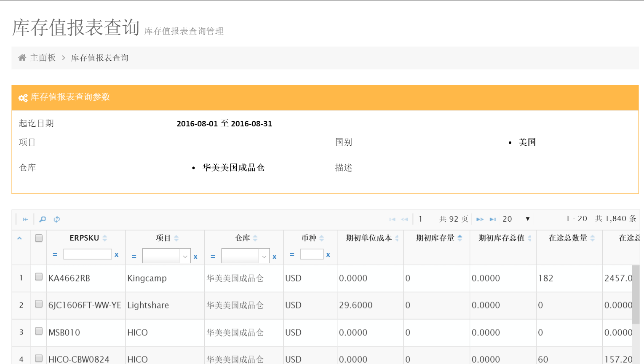The image size is (644, 364).
Task: Clear the 币种 filter with x
Action: pyautogui.click(x=328, y=254)
